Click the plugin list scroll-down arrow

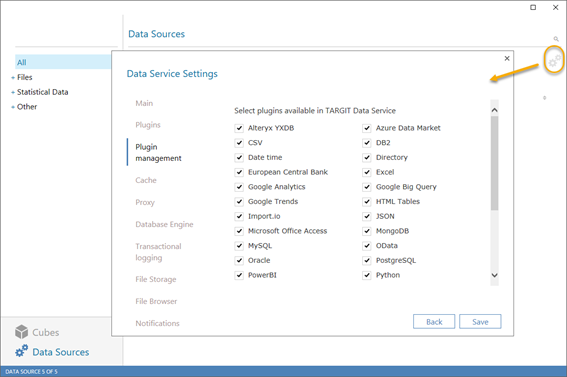tap(495, 275)
